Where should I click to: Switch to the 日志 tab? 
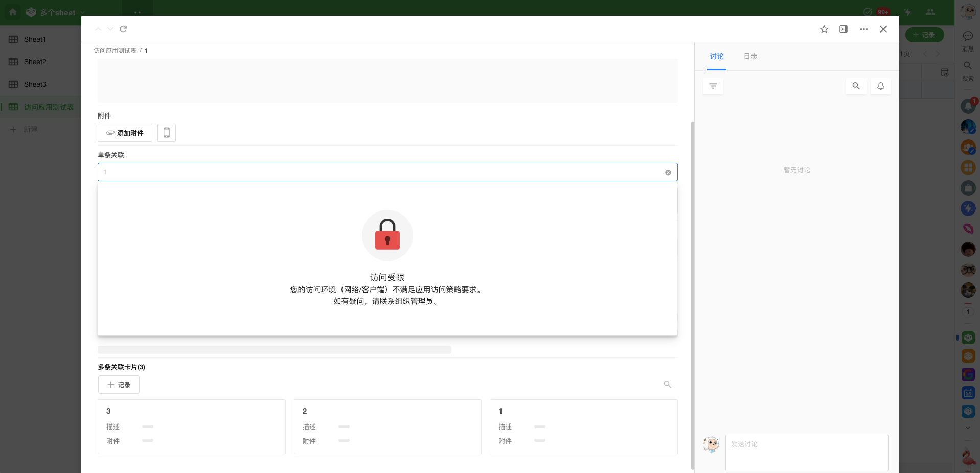click(750, 56)
